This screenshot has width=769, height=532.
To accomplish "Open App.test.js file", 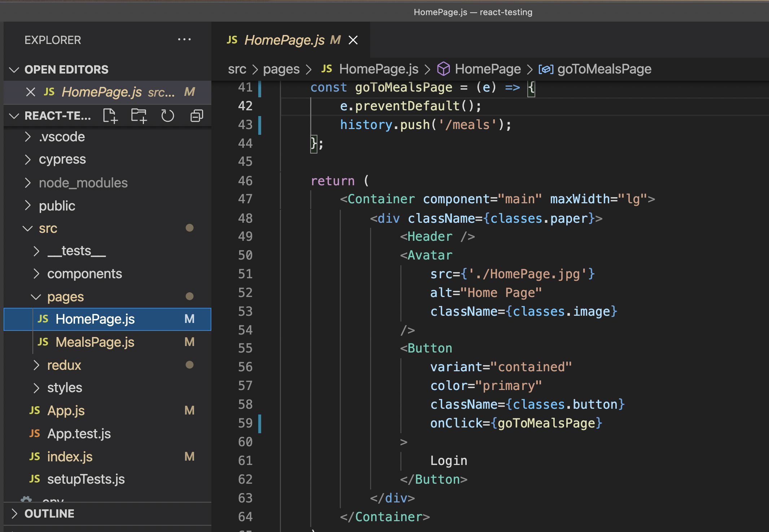I will (107, 434).
